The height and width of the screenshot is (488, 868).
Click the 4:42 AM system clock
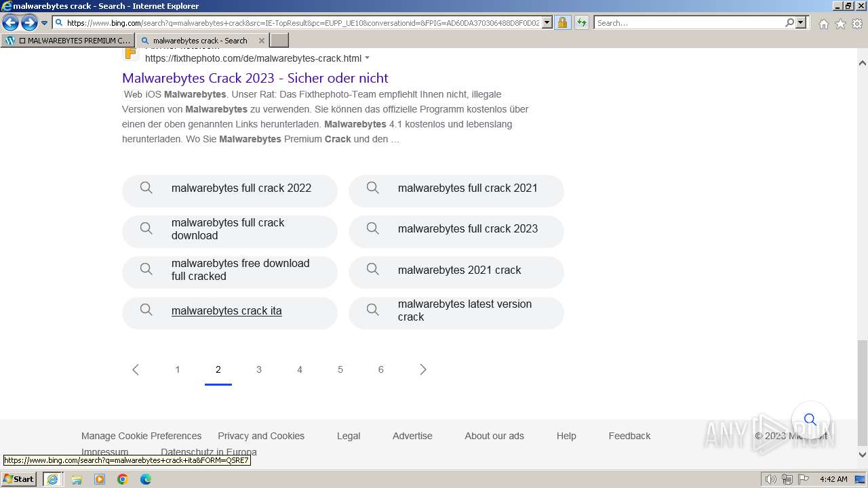coord(833,479)
